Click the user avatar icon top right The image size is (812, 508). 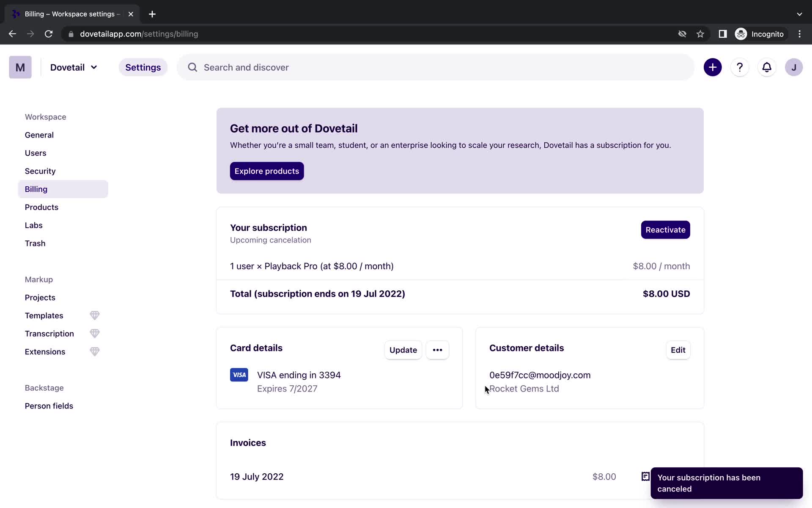[794, 67]
